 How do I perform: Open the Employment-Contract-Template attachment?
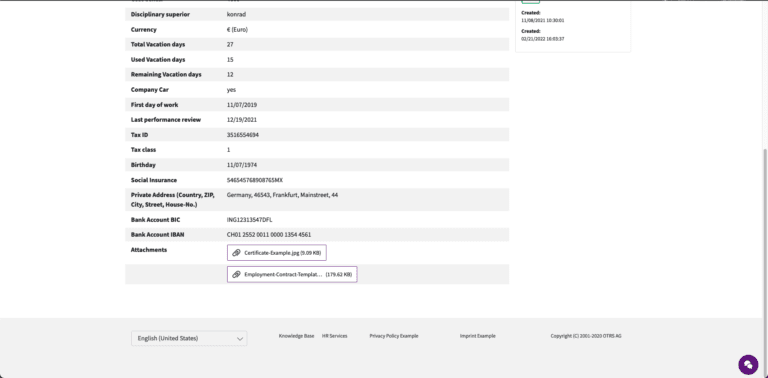click(x=292, y=275)
